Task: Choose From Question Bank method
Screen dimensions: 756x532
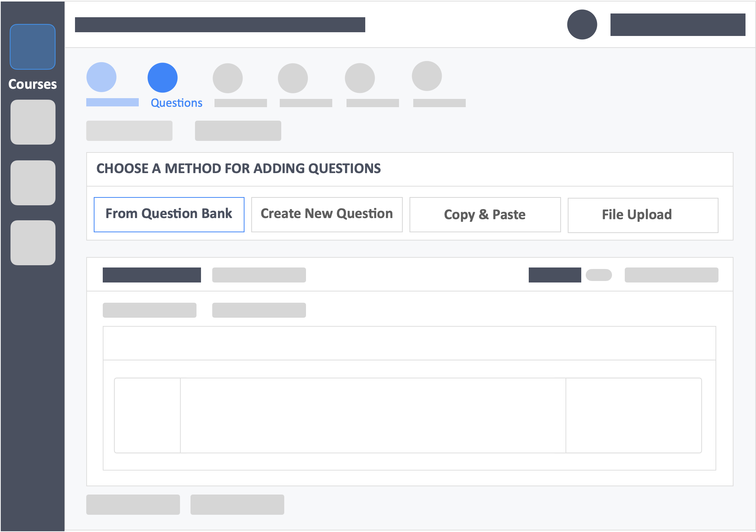Action: 169,215
